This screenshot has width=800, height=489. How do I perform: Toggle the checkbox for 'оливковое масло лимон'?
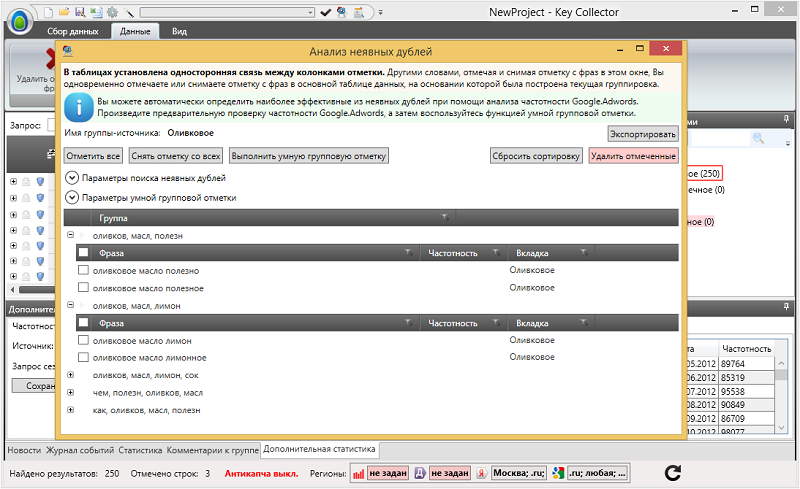[x=84, y=341]
